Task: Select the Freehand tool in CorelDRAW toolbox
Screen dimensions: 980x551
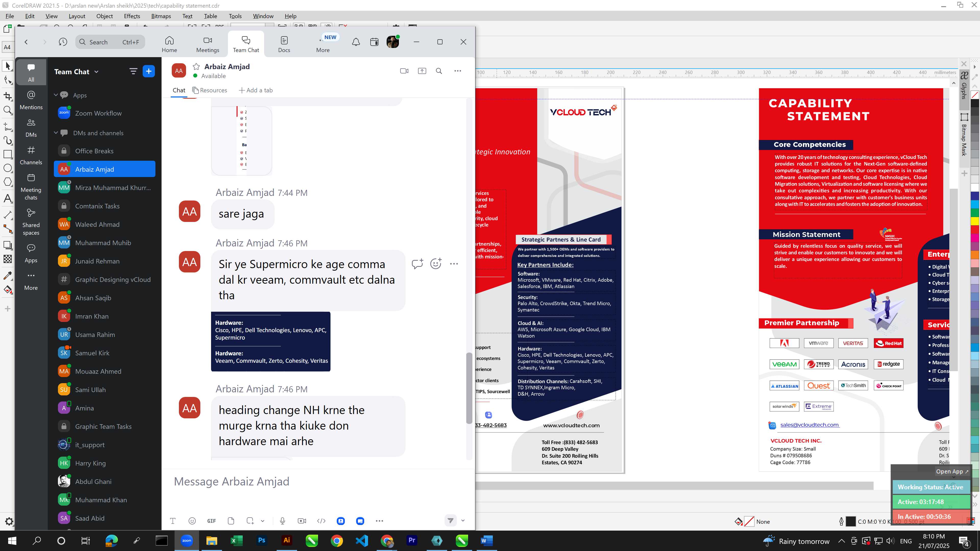Action: pos(7,126)
